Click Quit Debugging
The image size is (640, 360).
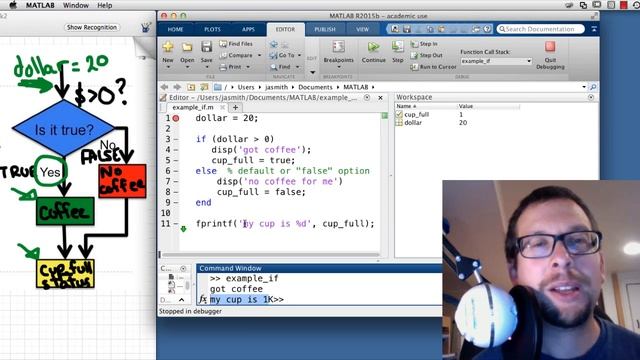[x=550, y=55]
